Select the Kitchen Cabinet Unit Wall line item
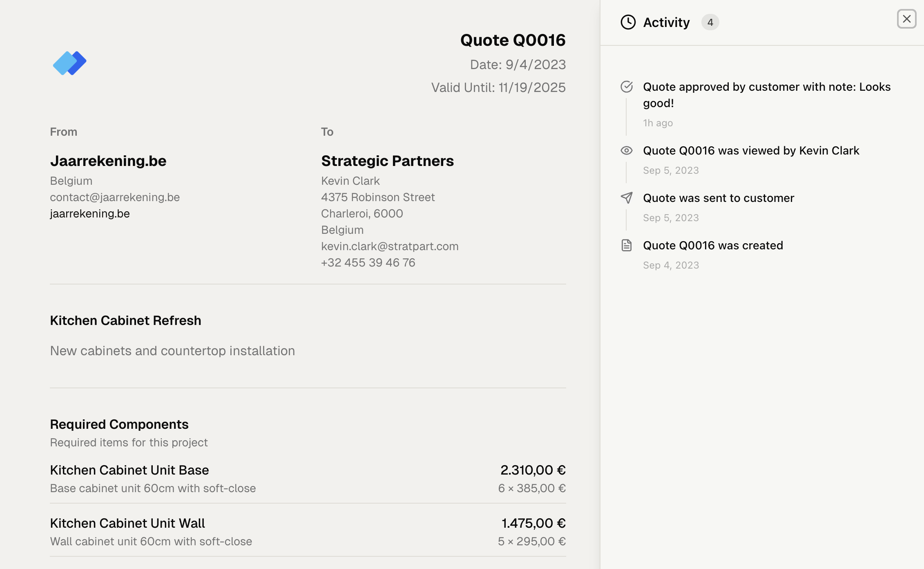Screen dimensions: 924x569 [x=127, y=523]
